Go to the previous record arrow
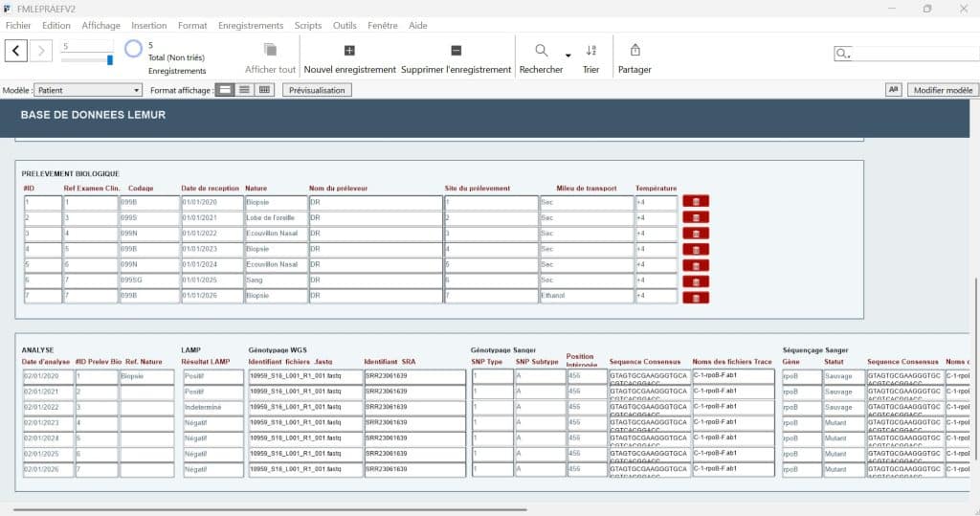The width and height of the screenshot is (980, 516). click(16, 51)
